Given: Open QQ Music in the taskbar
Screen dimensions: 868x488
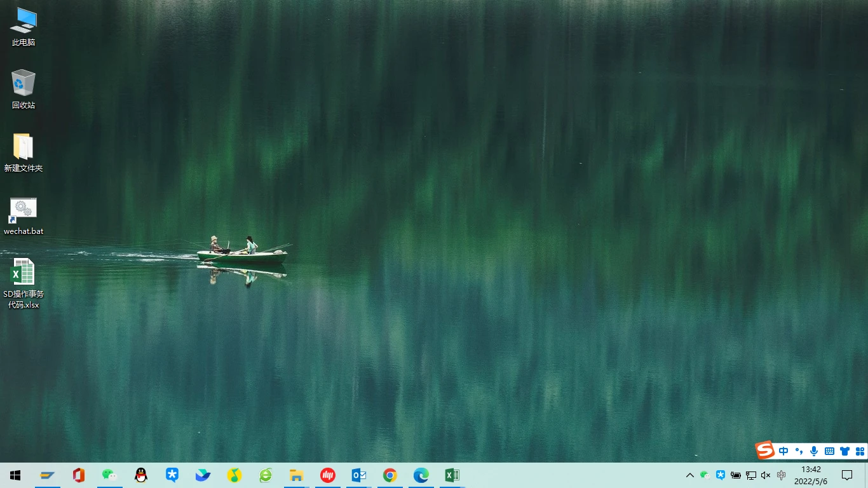Looking at the screenshot, I should pos(234,475).
